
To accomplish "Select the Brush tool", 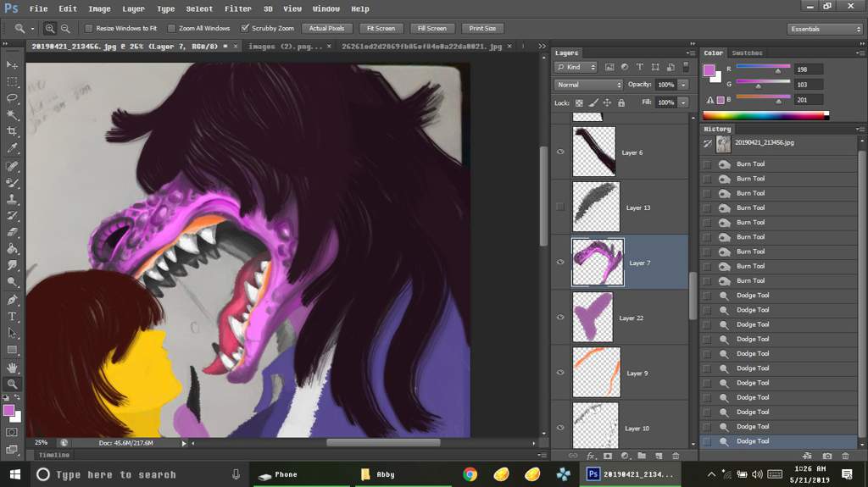I will (x=12, y=183).
